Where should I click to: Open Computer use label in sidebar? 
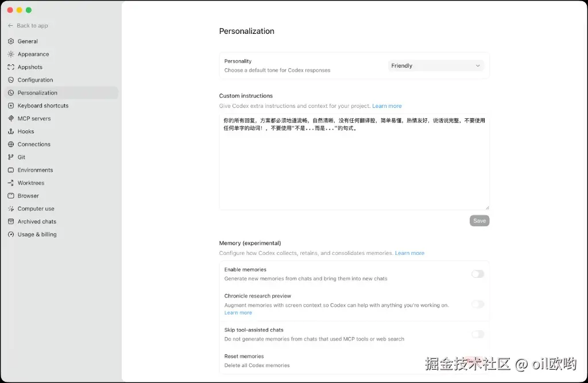(36, 208)
